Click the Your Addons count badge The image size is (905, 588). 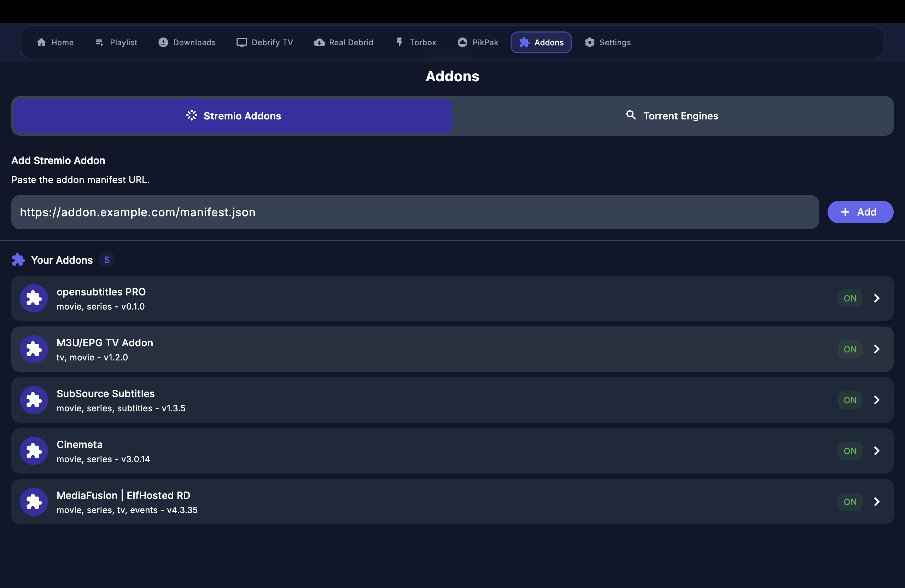(107, 260)
